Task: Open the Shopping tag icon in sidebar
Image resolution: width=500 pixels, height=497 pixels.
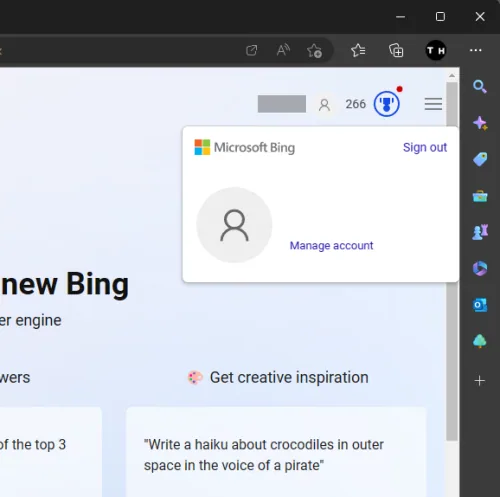Action: (480, 159)
